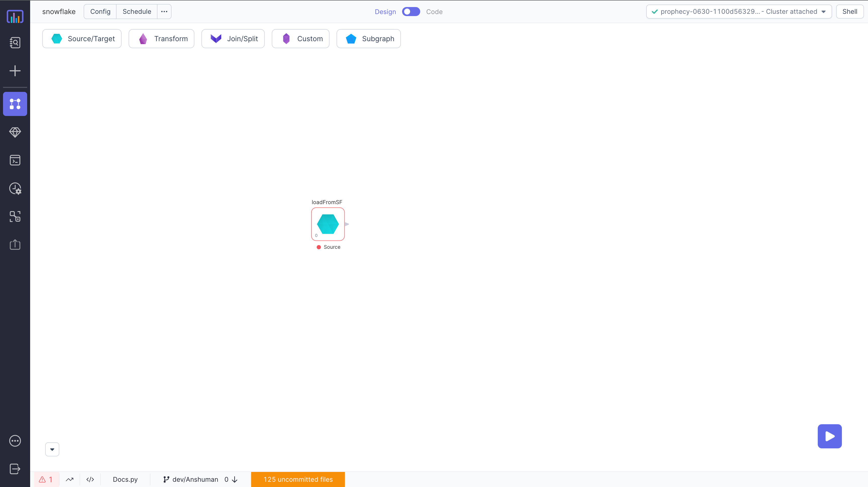Open the three-dots more options menu
The height and width of the screenshot is (487, 868).
pos(164,12)
